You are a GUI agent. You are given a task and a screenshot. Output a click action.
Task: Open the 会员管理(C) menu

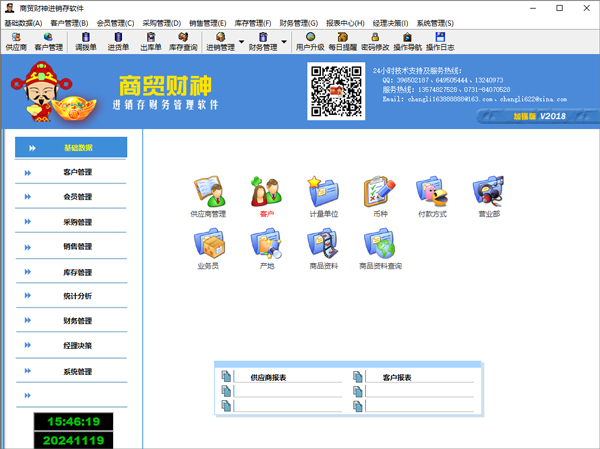tap(115, 23)
